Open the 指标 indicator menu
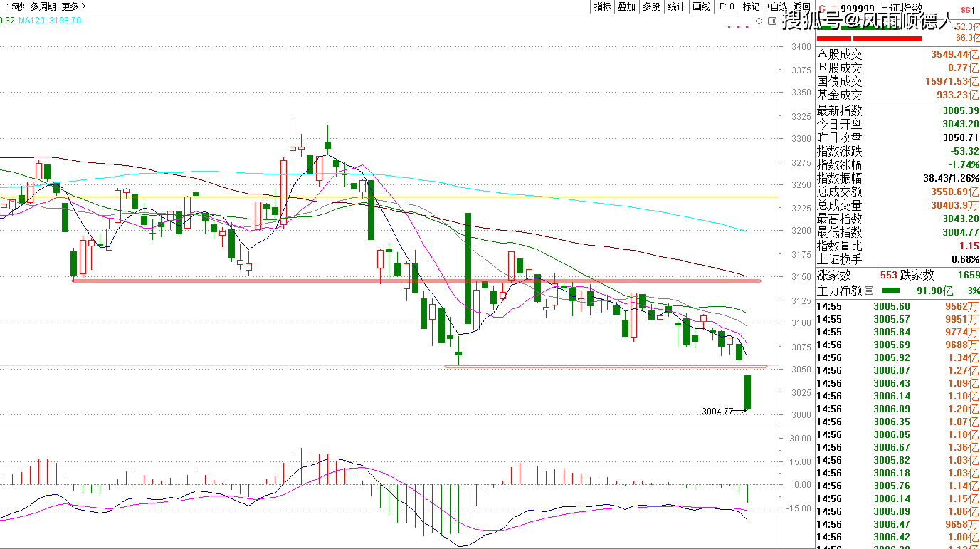980x549 pixels. [x=602, y=6]
